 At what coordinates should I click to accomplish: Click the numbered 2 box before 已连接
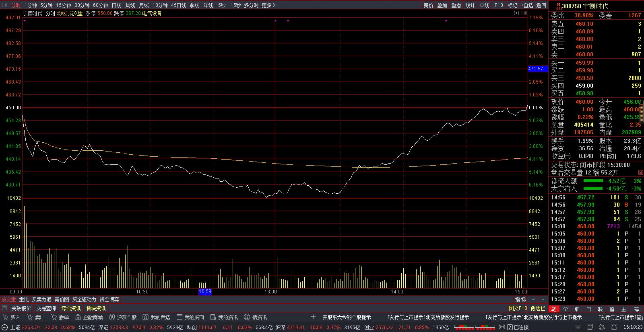(x=510, y=328)
